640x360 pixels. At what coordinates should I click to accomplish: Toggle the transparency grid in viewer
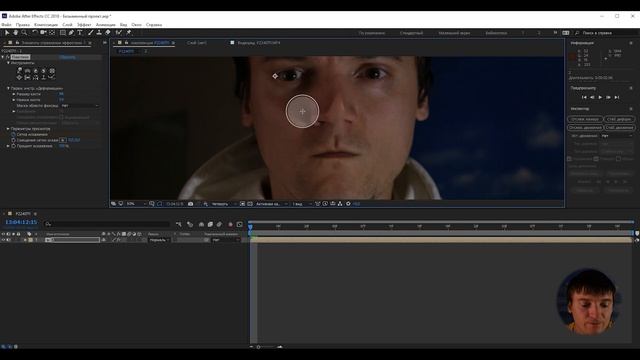click(250, 204)
